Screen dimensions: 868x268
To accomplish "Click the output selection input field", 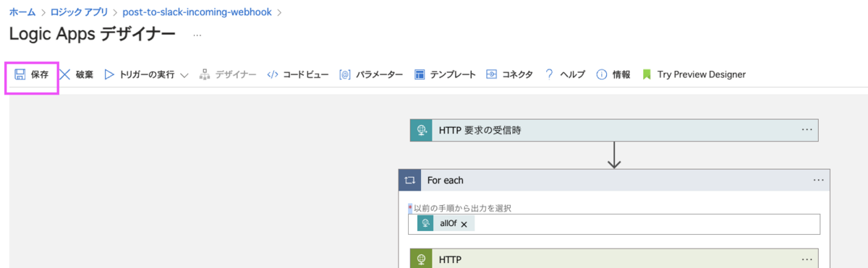I will pos(614,224).
